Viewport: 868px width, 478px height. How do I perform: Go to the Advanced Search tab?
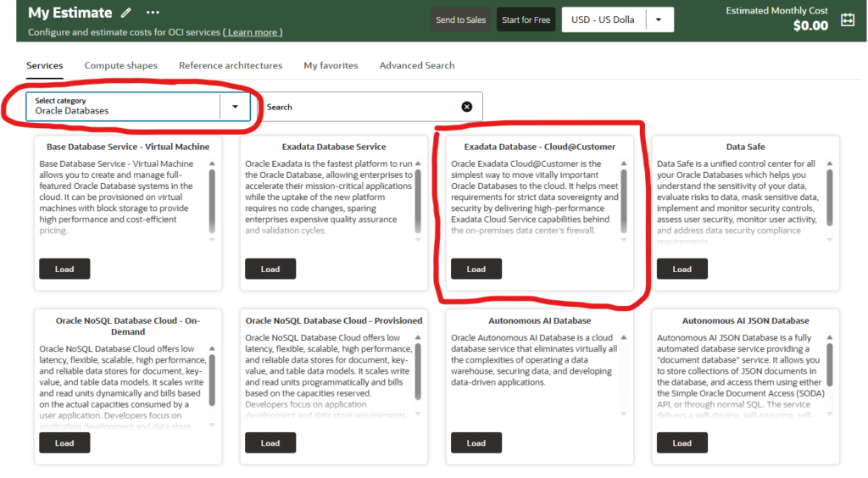point(417,65)
